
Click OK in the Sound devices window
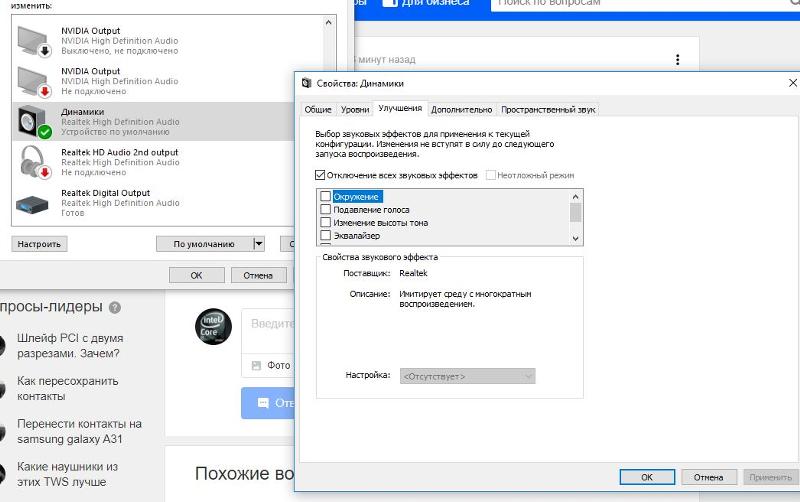(x=196, y=275)
